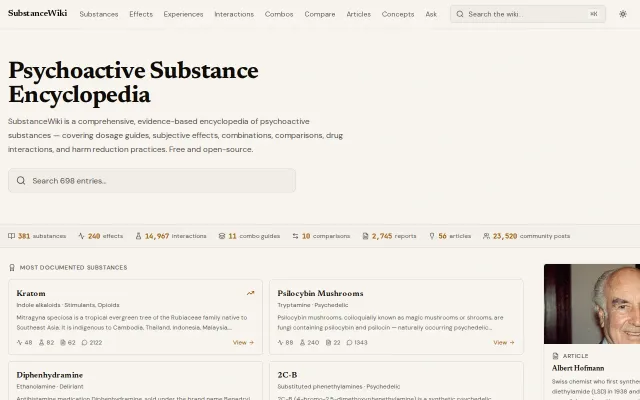This screenshot has height=400, width=640.
Task: Click the 381 substances stat
Action: click(37, 236)
